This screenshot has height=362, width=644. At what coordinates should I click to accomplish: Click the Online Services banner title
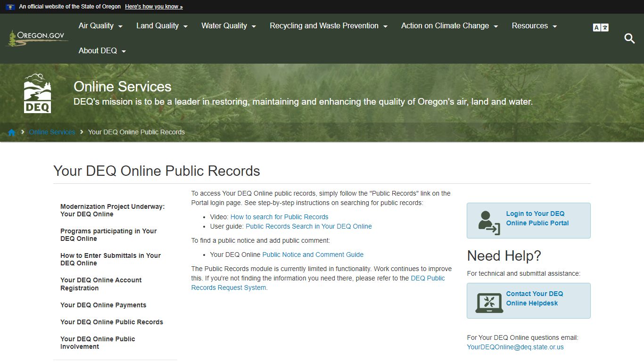(123, 87)
